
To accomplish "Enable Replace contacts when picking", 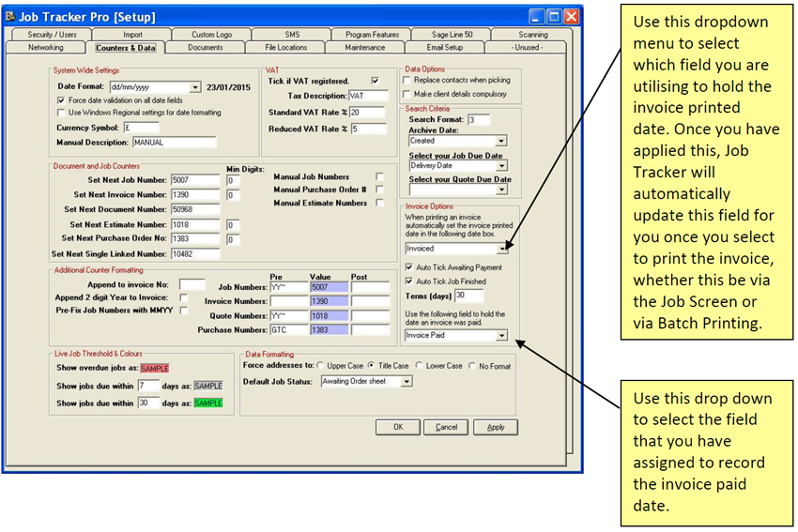I will tap(407, 81).
